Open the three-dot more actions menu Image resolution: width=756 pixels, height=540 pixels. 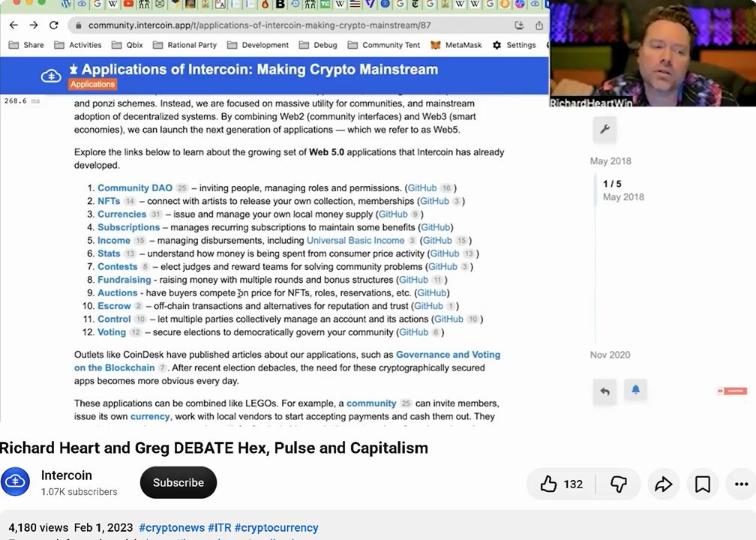[x=741, y=484]
